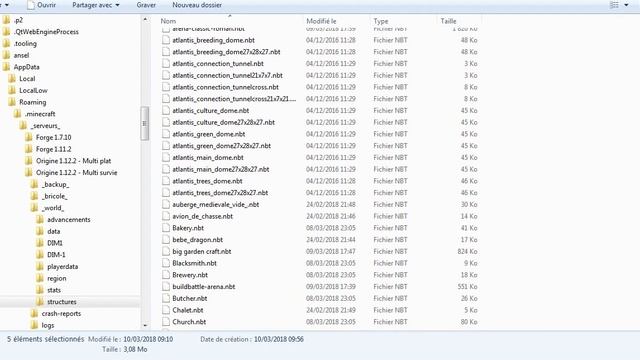Open the region folder in tree
The image size is (640, 360).
point(56,278)
